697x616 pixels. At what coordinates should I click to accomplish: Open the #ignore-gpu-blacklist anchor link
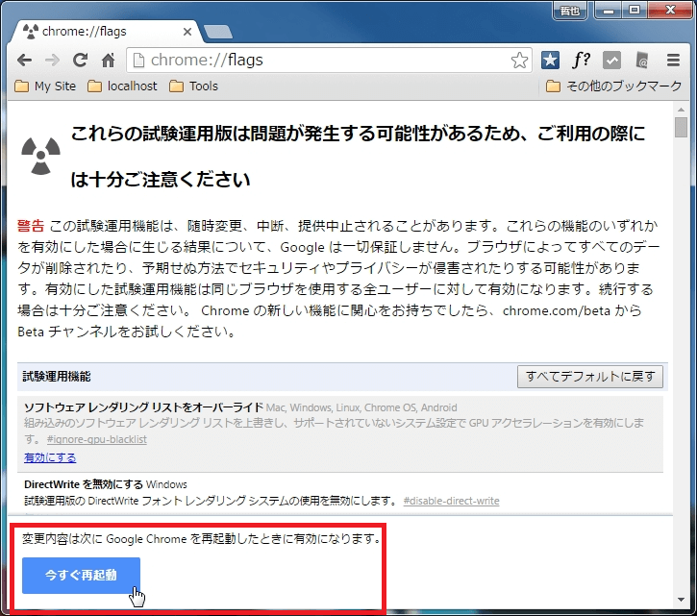click(x=97, y=439)
